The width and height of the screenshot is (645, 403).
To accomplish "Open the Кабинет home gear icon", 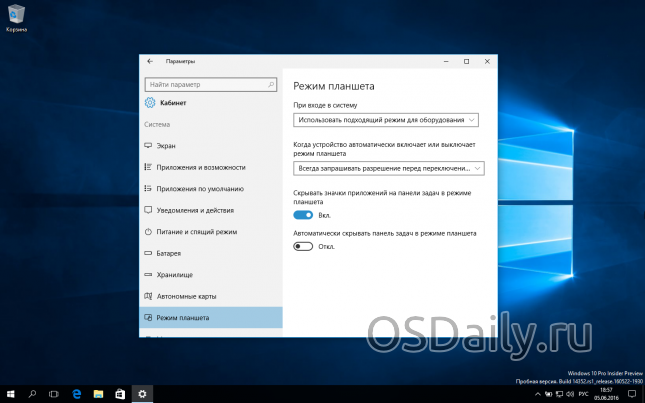I will click(150, 103).
